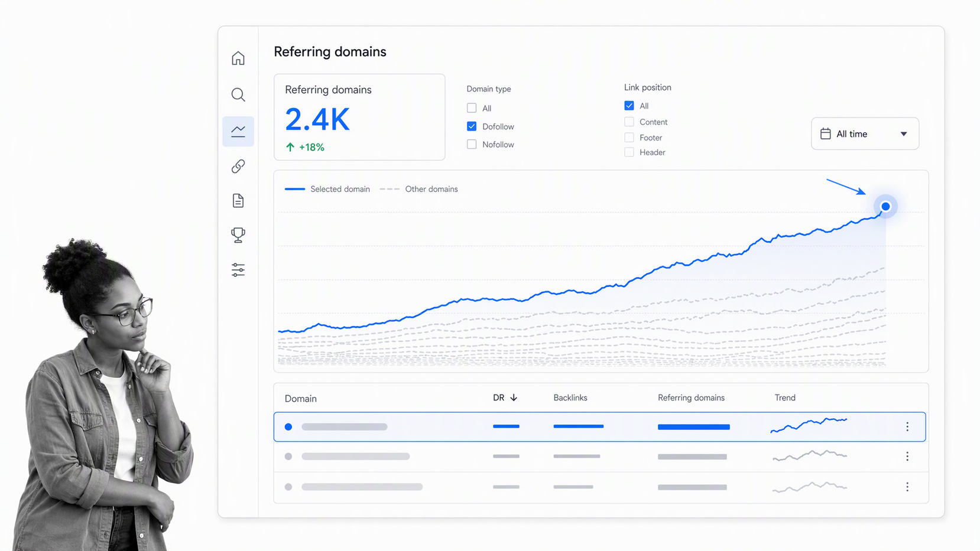Check the Header link position checkbox
The width and height of the screenshot is (980, 551).
[x=629, y=152]
